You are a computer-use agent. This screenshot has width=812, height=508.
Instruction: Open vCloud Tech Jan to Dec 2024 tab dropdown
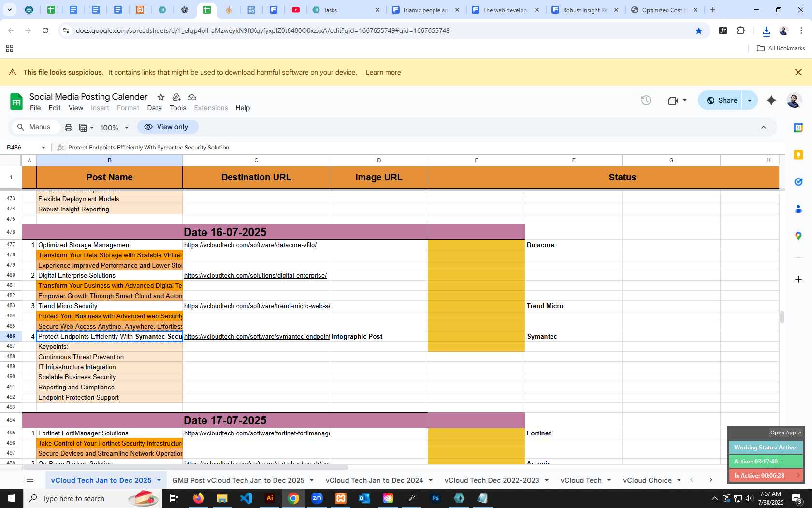click(431, 480)
